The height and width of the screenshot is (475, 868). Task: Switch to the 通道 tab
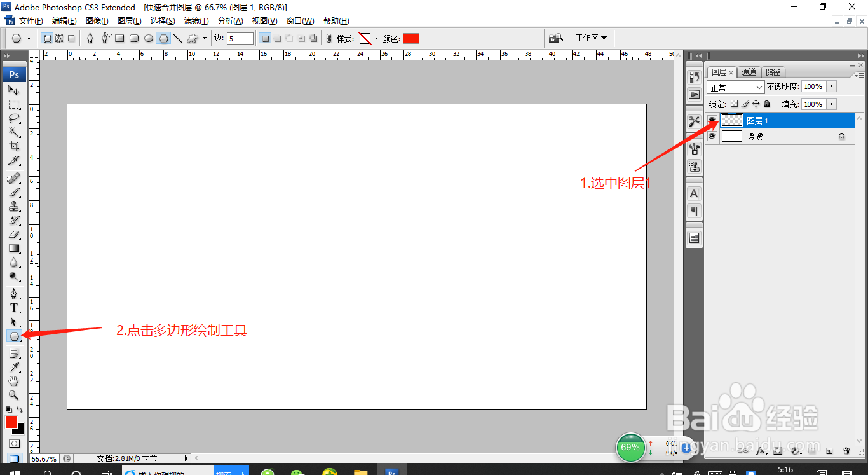pyautogui.click(x=749, y=72)
